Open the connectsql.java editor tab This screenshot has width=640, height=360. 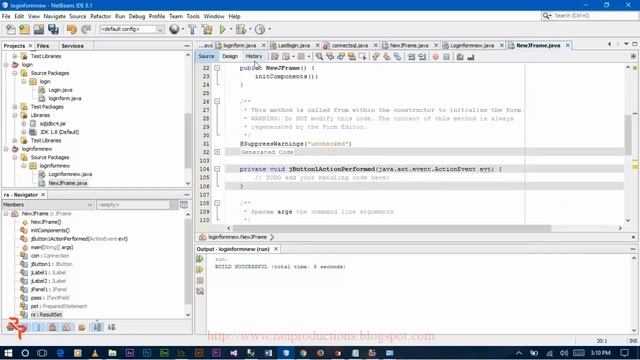(x=350, y=45)
